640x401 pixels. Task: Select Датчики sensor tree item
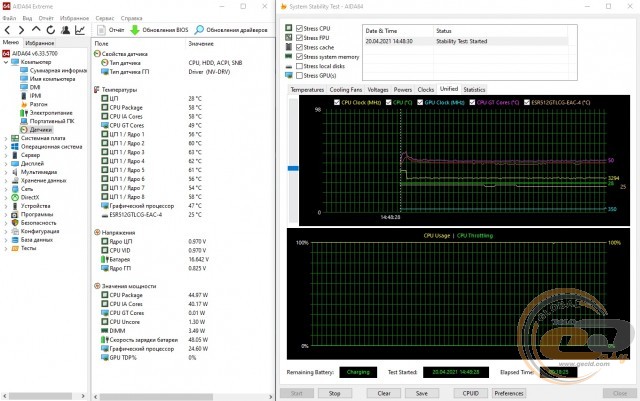coord(41,129)
